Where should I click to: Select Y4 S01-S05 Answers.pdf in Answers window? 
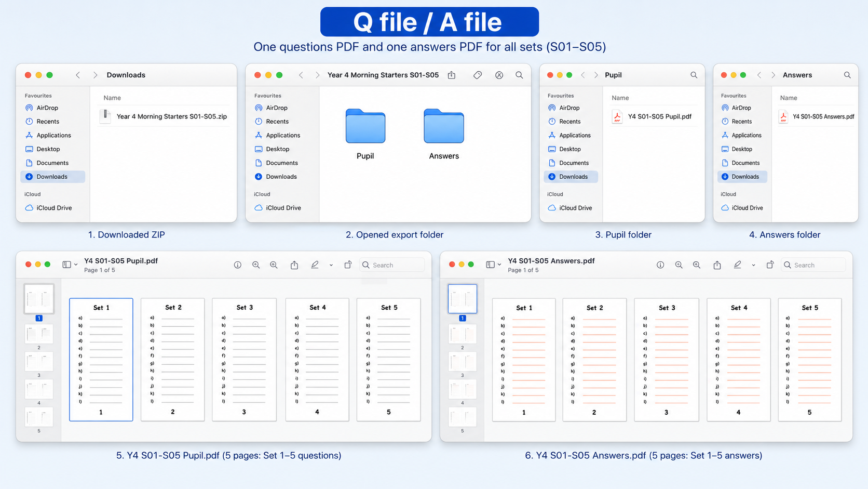(x=817, y=116)
